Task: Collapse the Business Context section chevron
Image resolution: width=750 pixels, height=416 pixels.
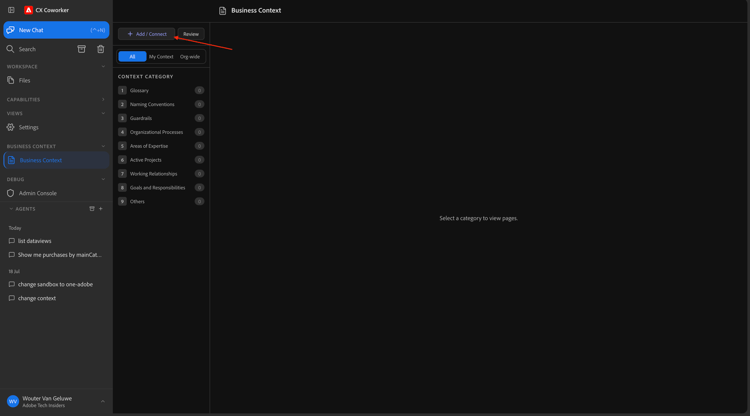Action: (103, 146)
